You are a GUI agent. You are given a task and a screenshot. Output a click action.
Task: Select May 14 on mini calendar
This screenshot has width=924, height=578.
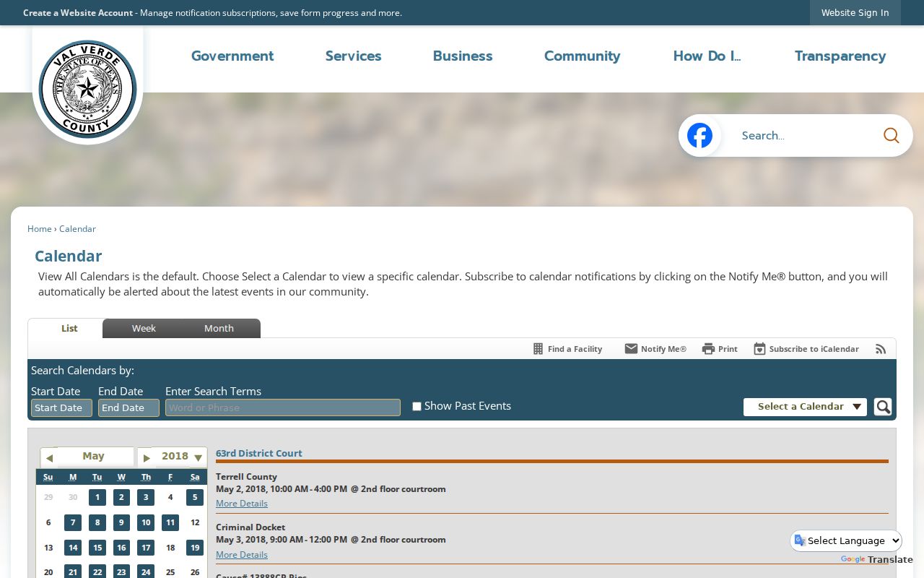(x=73, y=548)
